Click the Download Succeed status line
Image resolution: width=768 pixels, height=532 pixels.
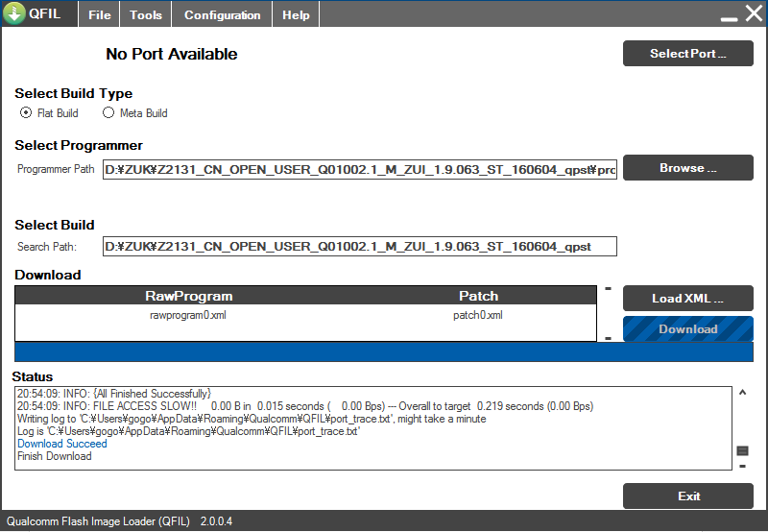pos(62,444)
